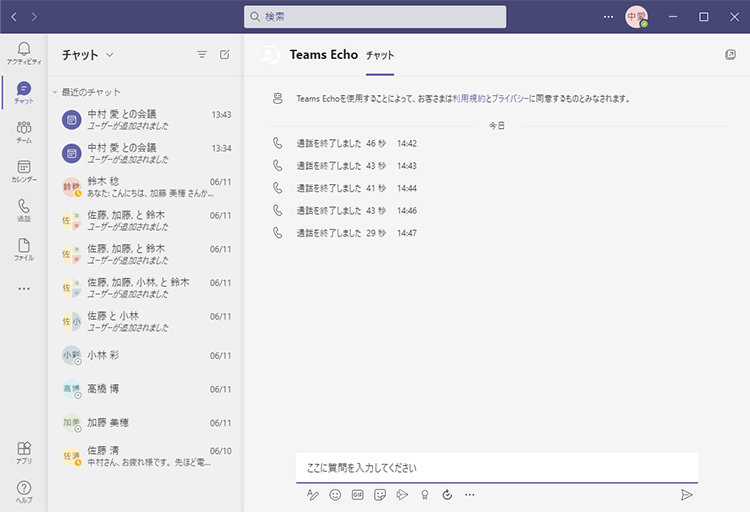Open the 佐藤 と 小林 chat
The width and height of the screenshot is (750, 512).
(x=146, y=321)
